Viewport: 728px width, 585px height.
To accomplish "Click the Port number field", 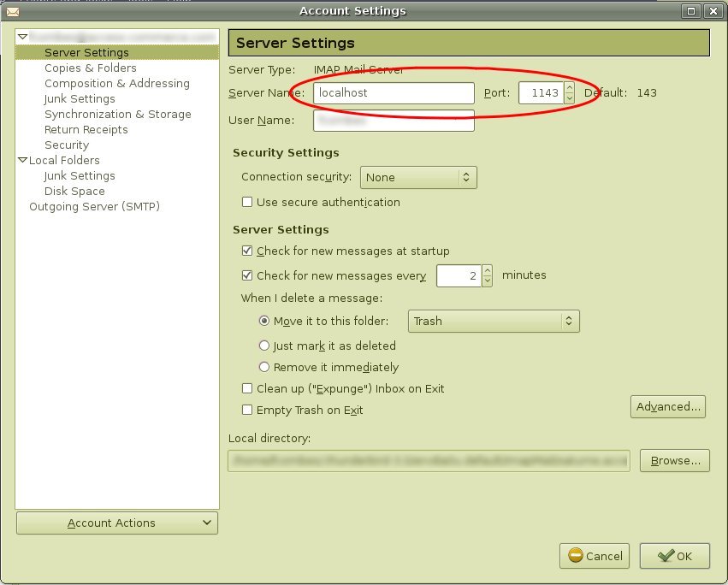I will pos(541,93).
